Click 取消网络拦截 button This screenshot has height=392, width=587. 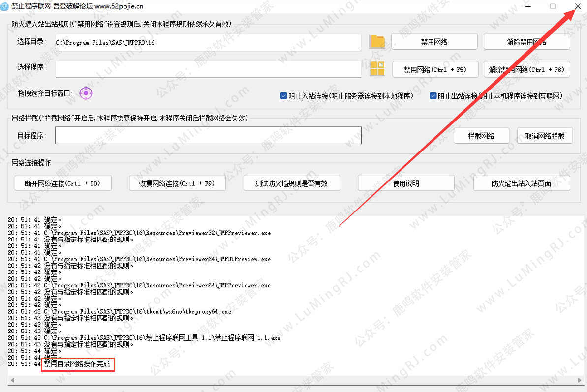pyautogui.click(x=545, y=136)
